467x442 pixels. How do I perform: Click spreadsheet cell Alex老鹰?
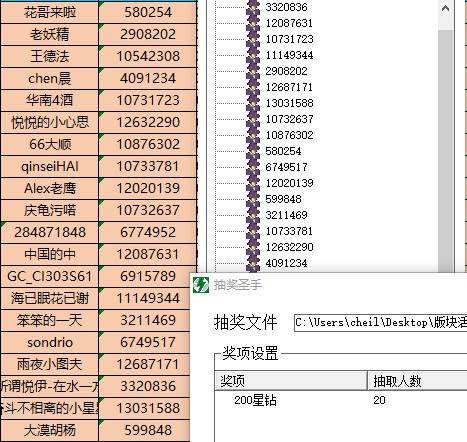click(x=50, y=188)
